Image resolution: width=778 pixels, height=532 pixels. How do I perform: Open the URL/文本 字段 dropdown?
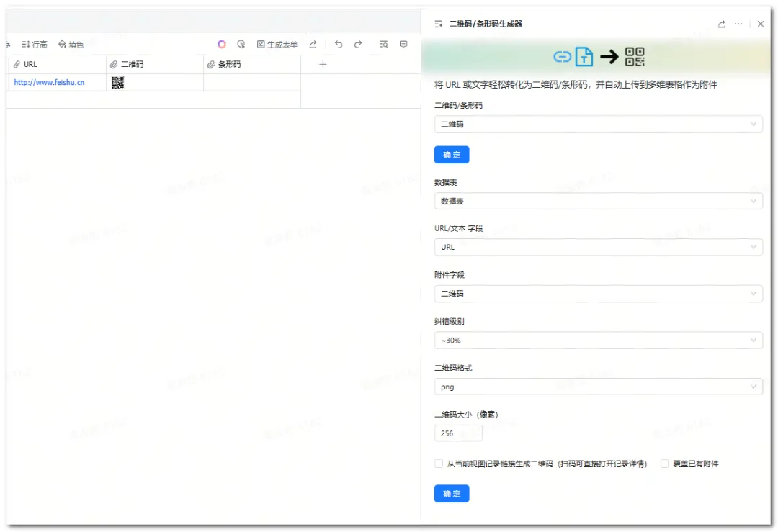pos(599,247)
